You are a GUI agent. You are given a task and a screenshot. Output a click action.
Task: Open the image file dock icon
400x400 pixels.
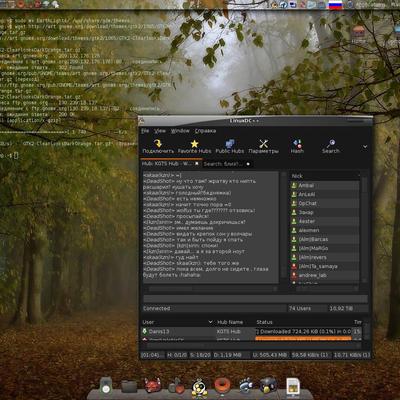pos(293,387)
